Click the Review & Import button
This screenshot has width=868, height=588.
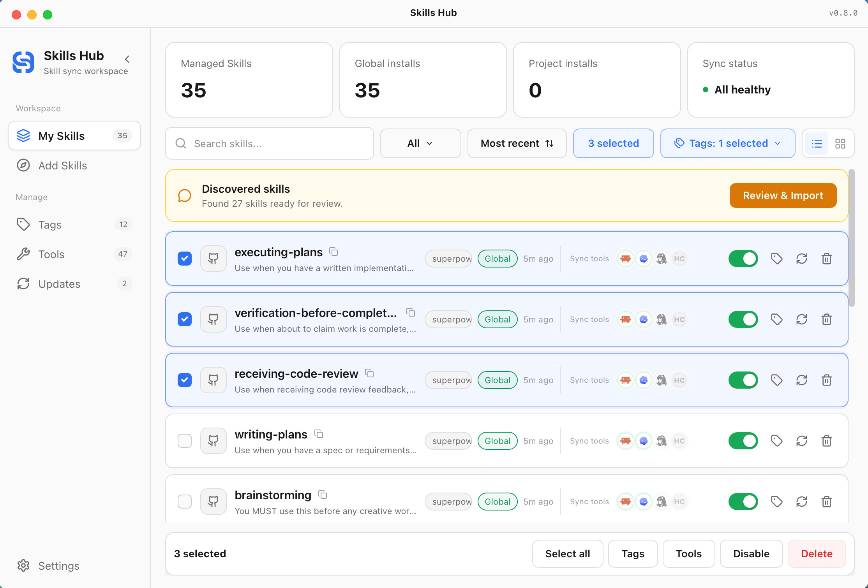click(x=783, y=195)
